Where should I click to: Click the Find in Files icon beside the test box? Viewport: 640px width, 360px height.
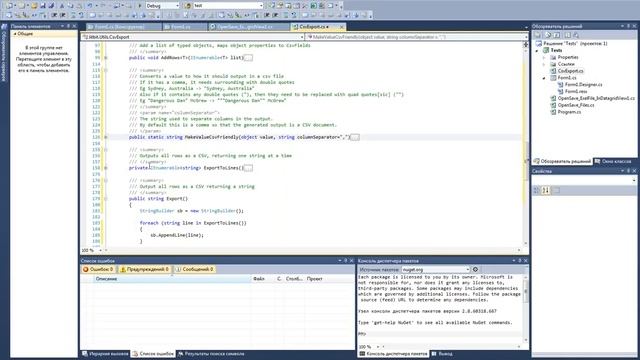coord(188,6)
